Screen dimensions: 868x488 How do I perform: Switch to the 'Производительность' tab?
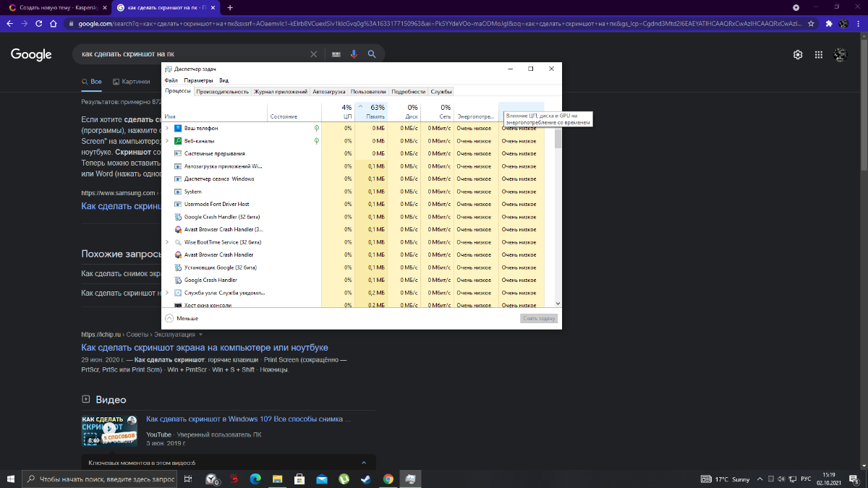click(222, 92)
